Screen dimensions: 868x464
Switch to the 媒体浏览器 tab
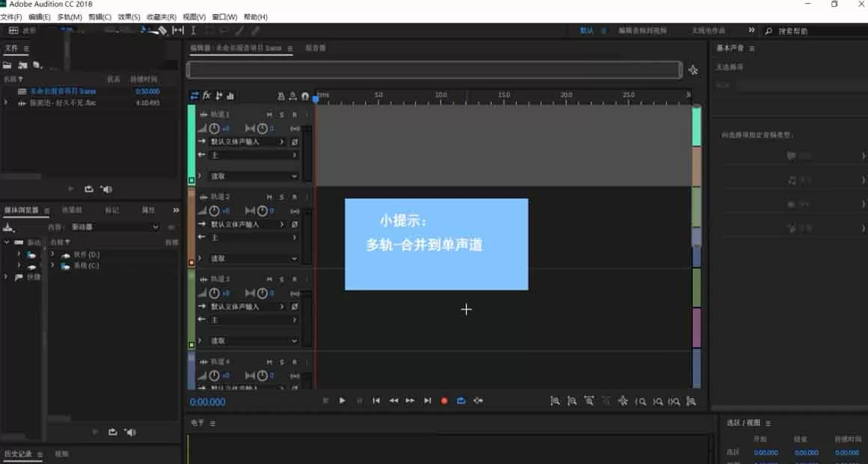[22, 210]
